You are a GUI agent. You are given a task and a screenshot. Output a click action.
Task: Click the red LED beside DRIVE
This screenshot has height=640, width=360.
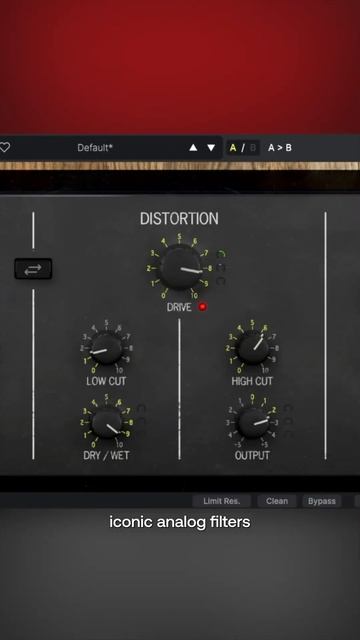pos(202,307)
